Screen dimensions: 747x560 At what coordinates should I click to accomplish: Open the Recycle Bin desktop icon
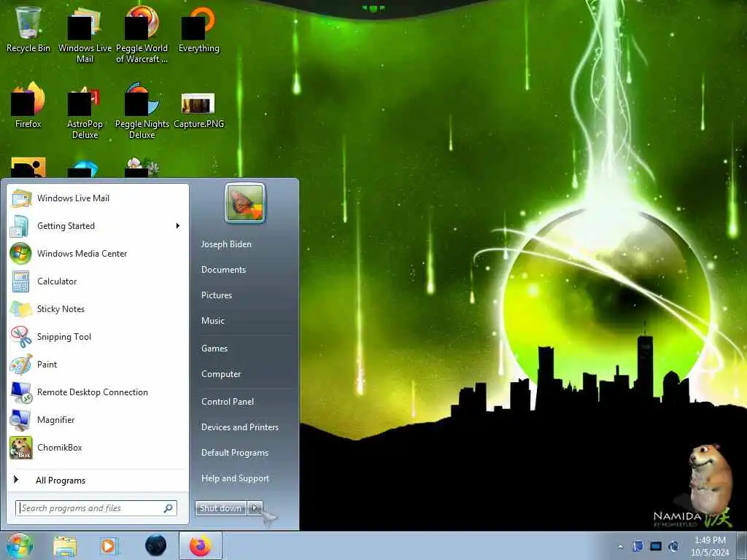coord(28,29)
